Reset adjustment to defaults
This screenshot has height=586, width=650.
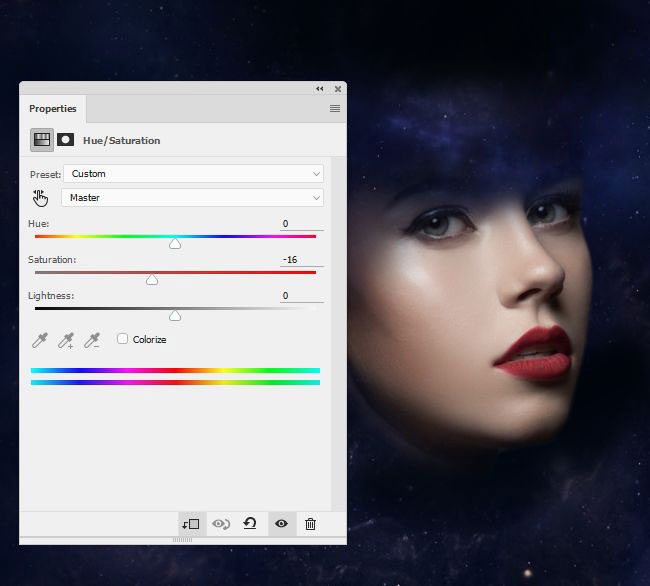(x=250, y=523)
